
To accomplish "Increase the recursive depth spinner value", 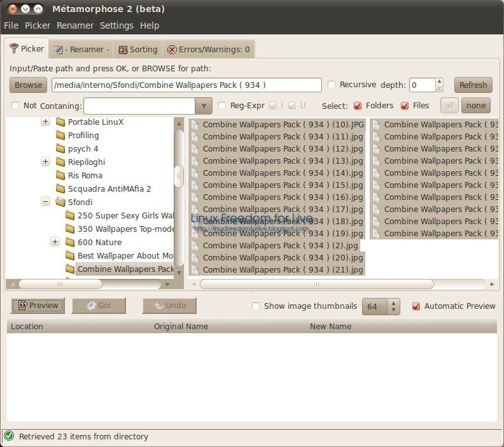I will point(439,82).
